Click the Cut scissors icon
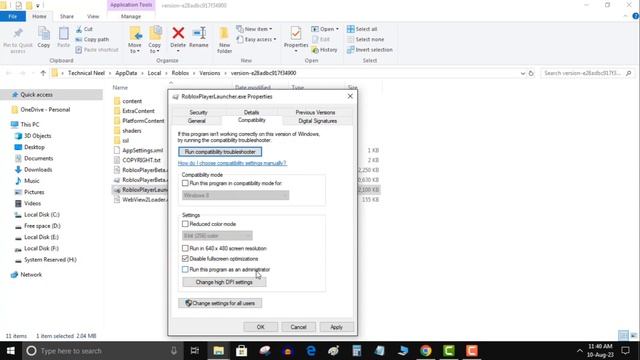 (79, 29)
